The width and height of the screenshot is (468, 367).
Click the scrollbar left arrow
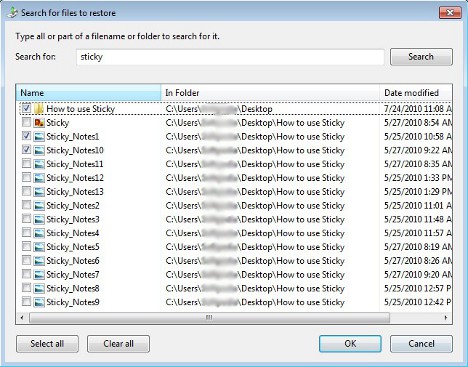coord(22,317)
